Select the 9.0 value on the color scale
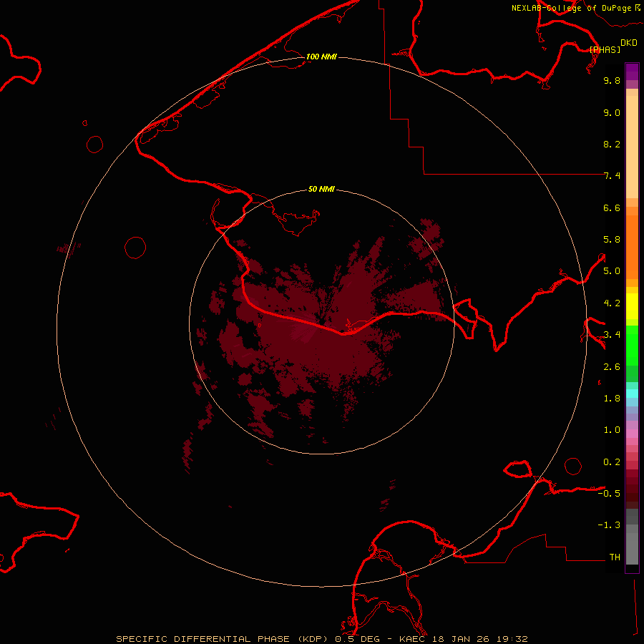This screenshot has height=644, width=644. [x=612, y=112]
